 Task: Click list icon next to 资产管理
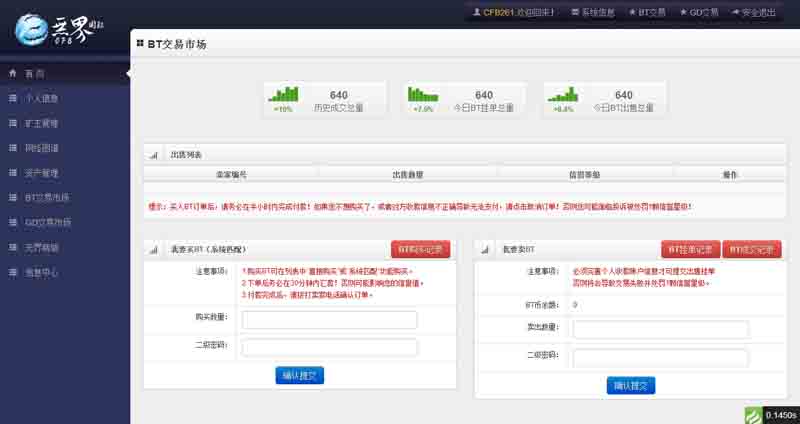[13, 173]
